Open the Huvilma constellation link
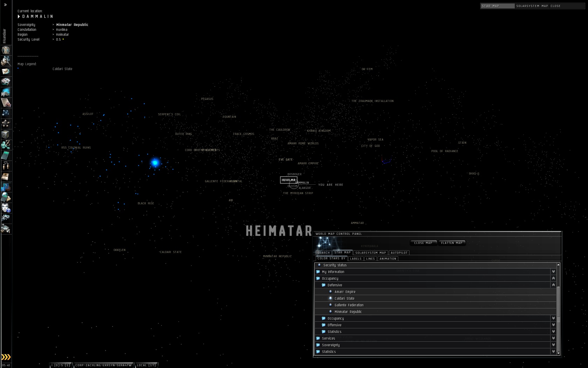 [62, 30]
